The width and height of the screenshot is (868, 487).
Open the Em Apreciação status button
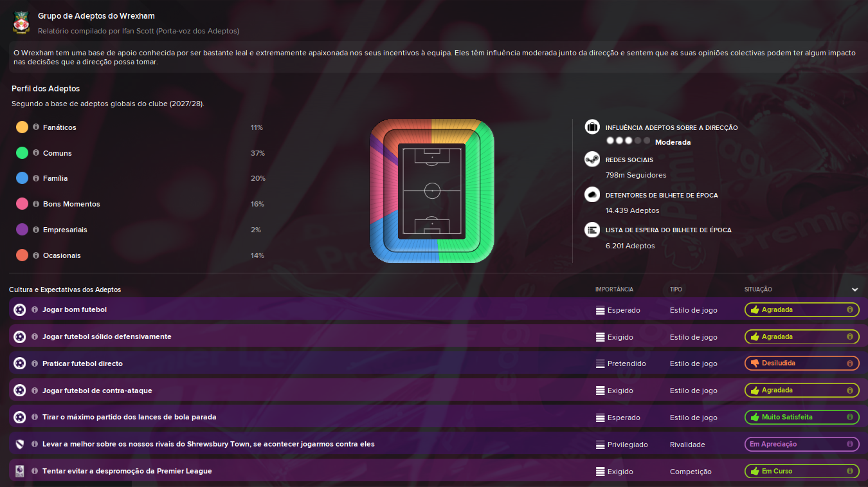coord(802,445)
